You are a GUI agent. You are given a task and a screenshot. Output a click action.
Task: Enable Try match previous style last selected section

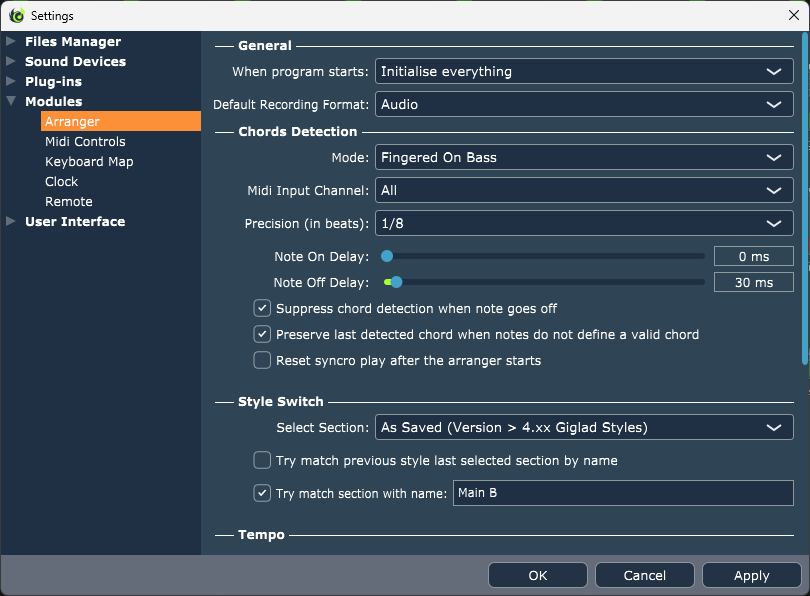point(262,460)
